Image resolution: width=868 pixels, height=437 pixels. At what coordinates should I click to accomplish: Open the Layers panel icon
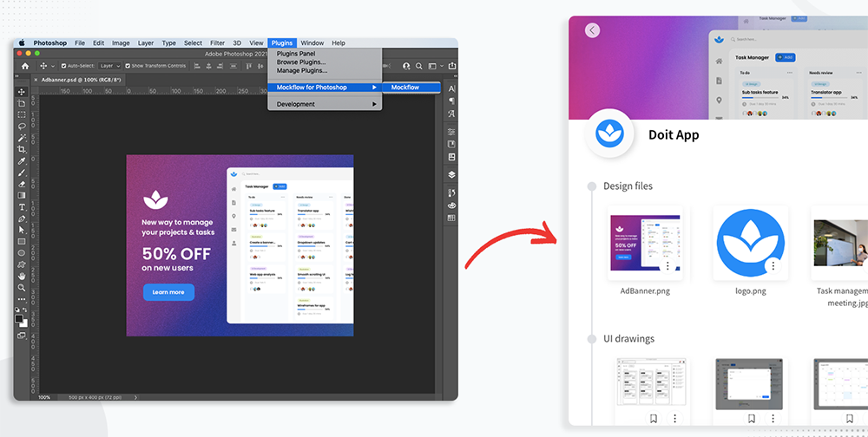point(451,175)
